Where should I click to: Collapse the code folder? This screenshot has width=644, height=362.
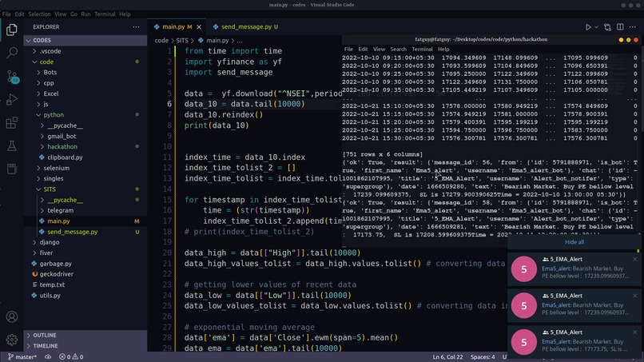point(85,62)
